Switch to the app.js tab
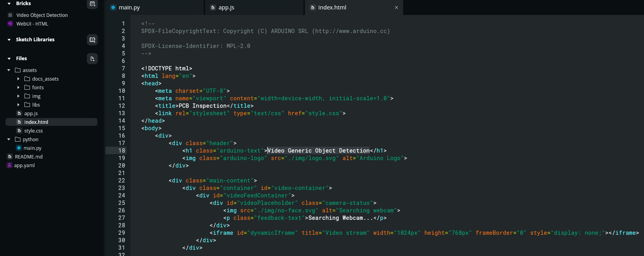The image size is (644, 256). [x=255, y=7]
